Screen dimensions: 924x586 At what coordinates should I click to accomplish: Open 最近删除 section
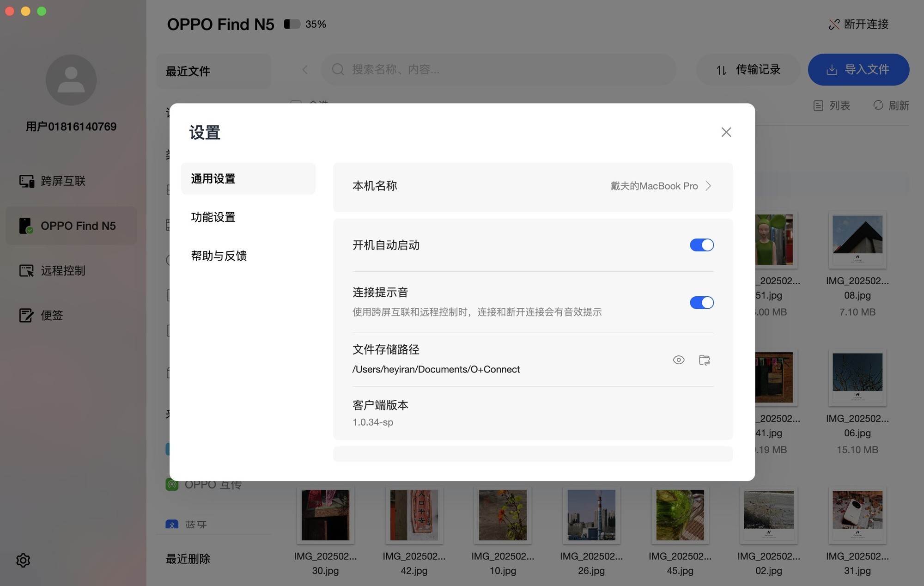(188, 559)
